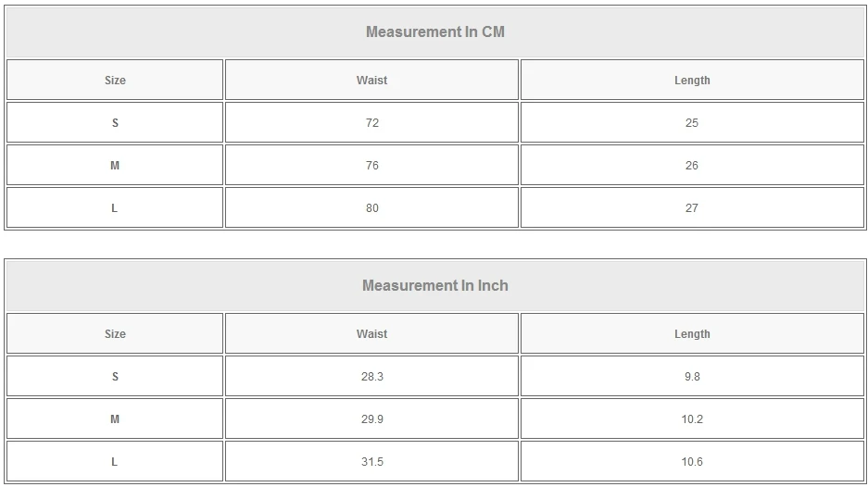Viewport: 868px width, 487px height.
Task: Select the length value 26 cell
Action: click(692, 166)
